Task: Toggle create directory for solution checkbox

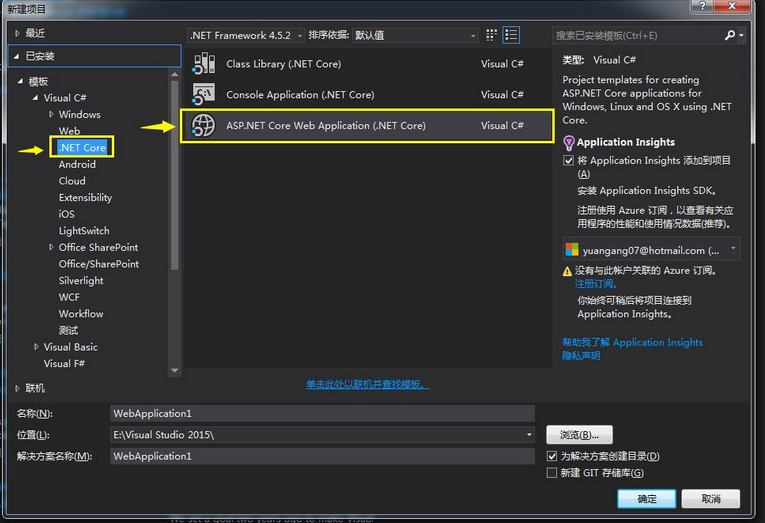Action: 552,456
